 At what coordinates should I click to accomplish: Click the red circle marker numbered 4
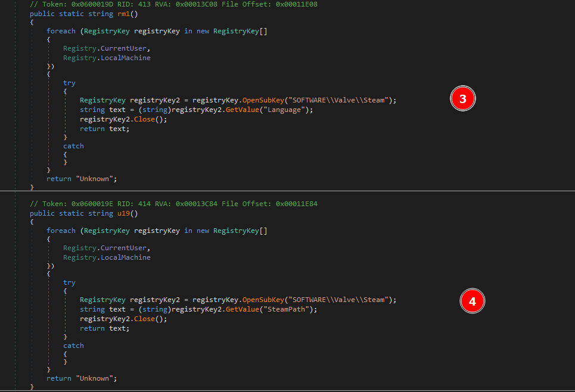473,301
